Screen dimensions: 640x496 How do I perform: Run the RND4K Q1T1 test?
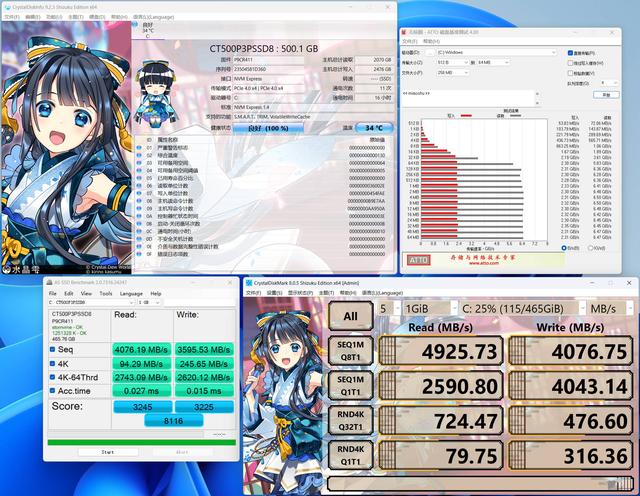coord(351,455)
